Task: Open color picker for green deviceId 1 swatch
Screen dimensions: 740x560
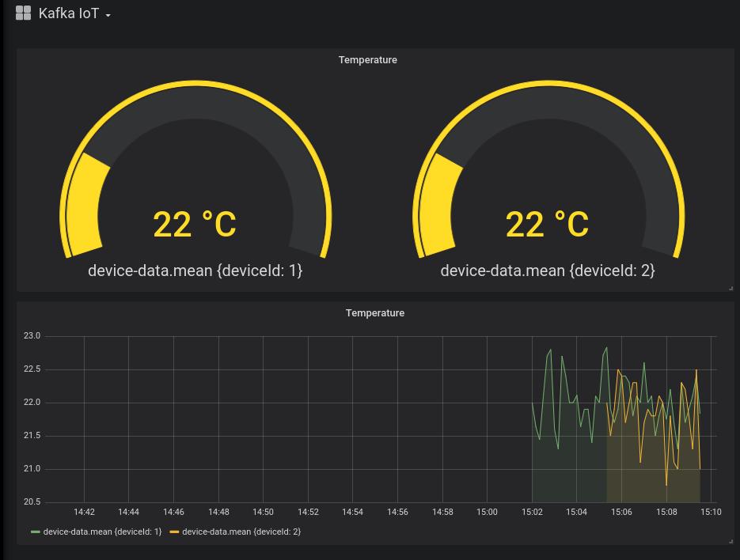Action: pos(36,532)
